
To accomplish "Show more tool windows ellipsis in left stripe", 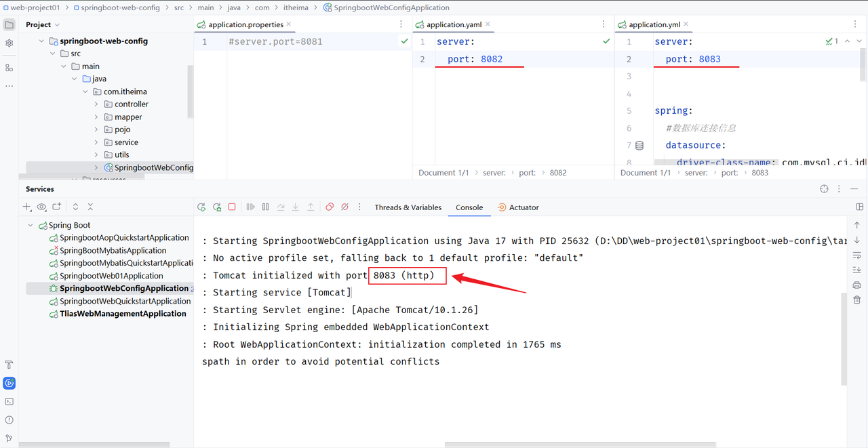I will [9, 86].
